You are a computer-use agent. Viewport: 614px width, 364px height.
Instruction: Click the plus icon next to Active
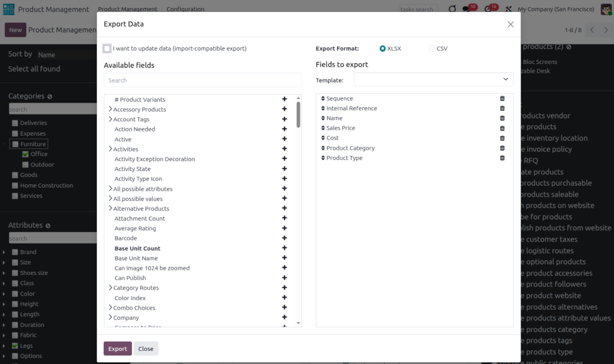[x=284, y=140]
